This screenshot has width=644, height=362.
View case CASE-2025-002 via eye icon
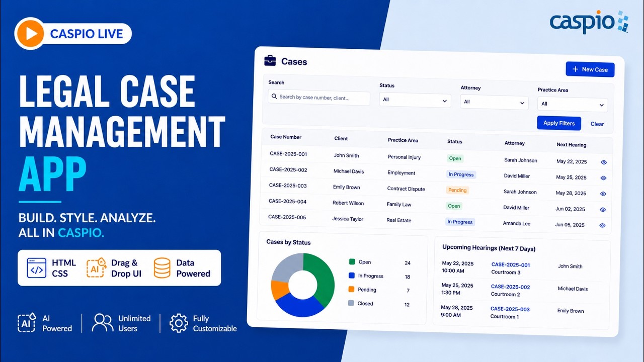coord(603,178)
